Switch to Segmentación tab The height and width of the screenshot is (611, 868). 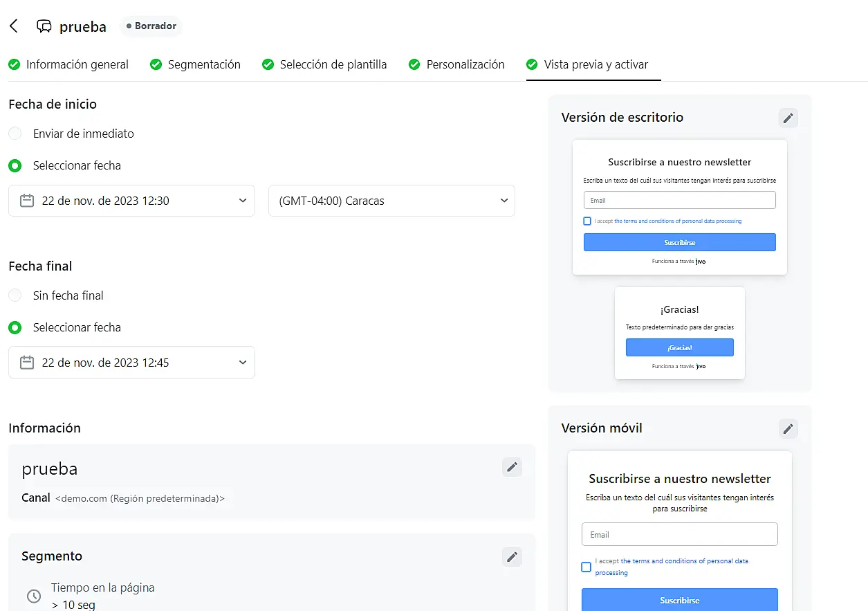(203, 64)
